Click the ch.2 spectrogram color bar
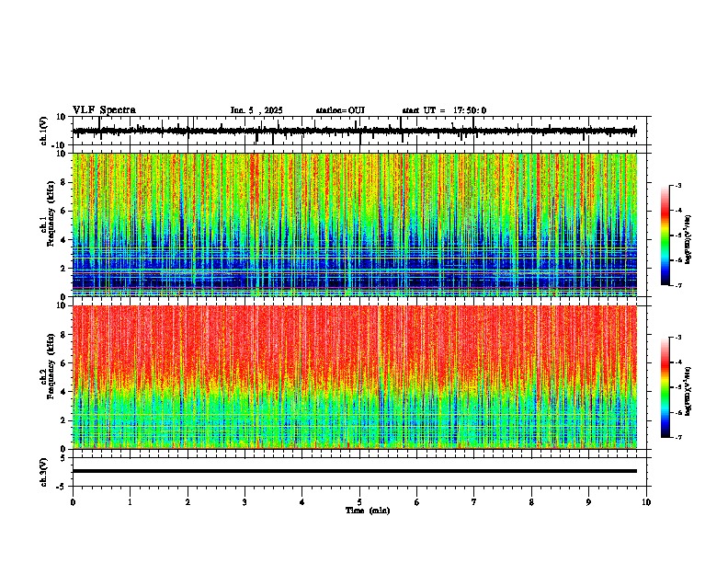The height and width of the screenshot is (563, 728). (x=665, y=387)
